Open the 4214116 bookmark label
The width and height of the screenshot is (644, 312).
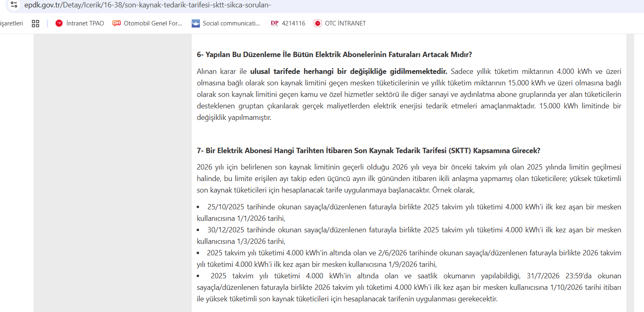pyautogui.click(x=293, y=23)
